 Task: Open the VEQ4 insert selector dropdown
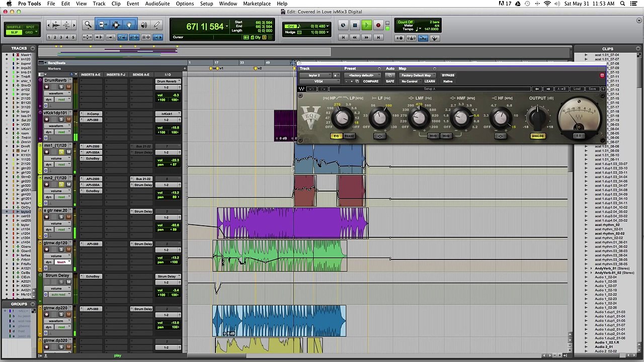[x=318, y=81]
